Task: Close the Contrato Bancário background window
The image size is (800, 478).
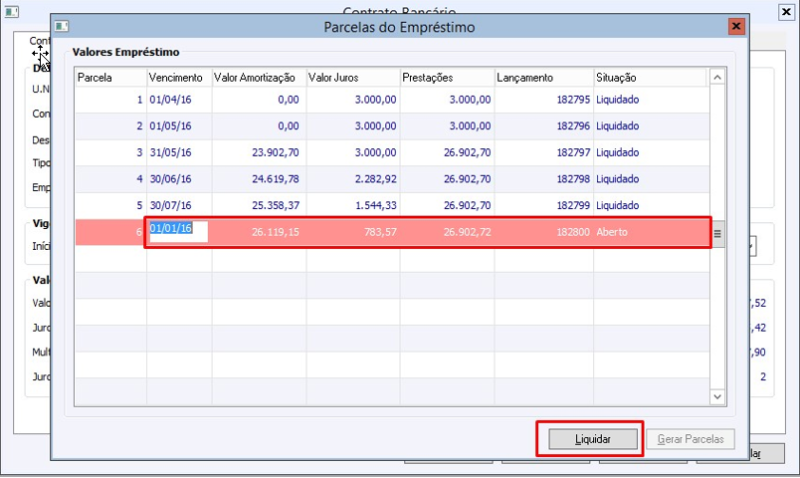Action: (786, 12)
